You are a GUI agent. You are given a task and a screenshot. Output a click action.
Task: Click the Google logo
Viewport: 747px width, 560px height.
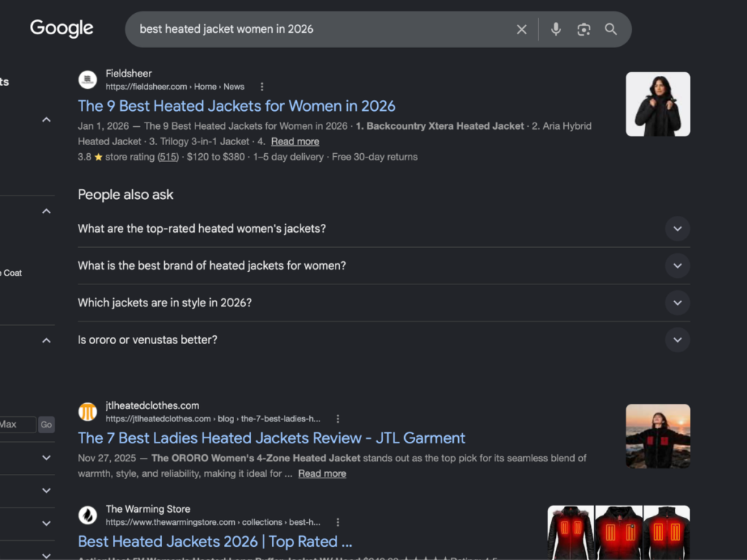(61, 28)
